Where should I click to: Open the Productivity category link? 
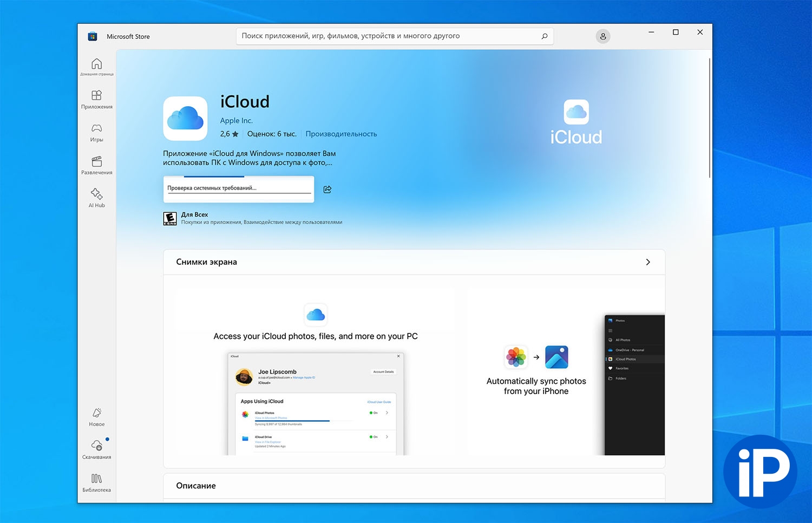341,134
